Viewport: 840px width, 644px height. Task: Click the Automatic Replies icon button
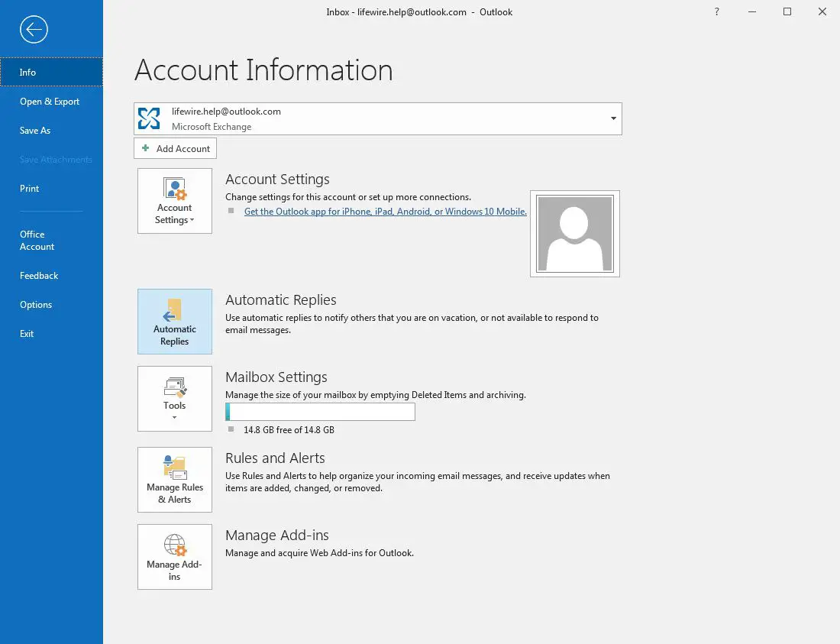(175, 322)
